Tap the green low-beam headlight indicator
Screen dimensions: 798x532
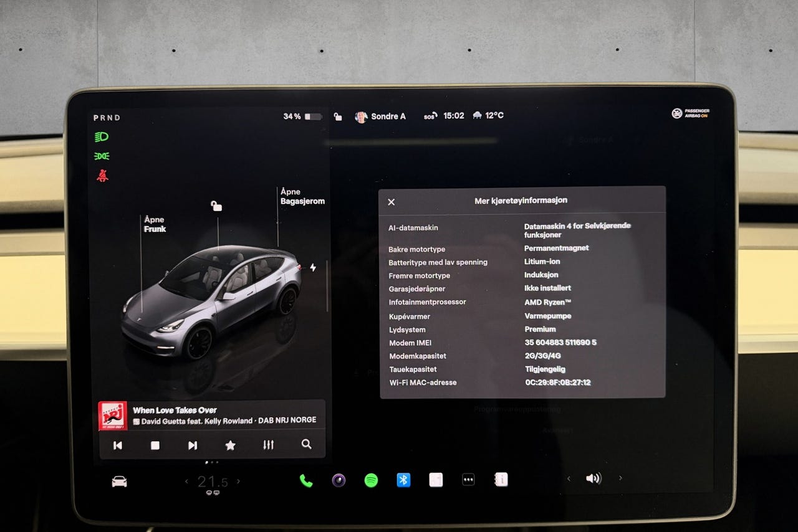pyautogui.click(x=102, y=136)
